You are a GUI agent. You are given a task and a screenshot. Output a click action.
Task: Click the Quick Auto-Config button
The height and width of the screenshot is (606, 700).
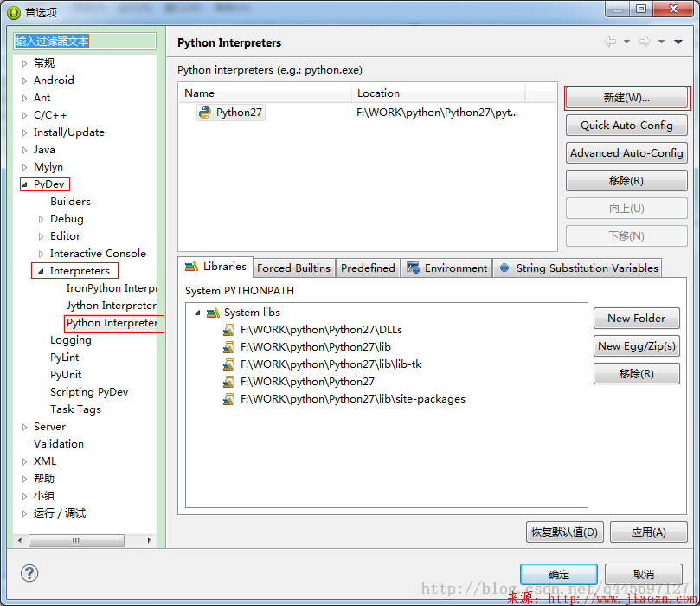pos(626,125)
